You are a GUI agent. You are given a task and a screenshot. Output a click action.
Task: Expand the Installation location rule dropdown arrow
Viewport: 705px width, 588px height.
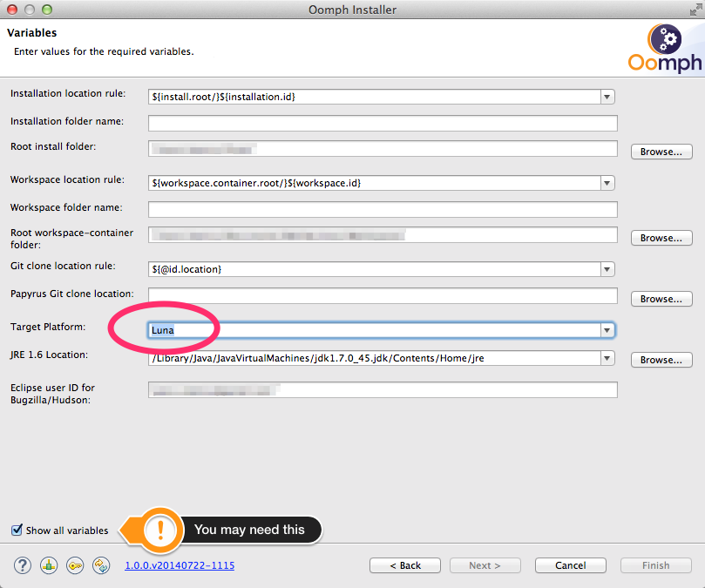point(607,97)
